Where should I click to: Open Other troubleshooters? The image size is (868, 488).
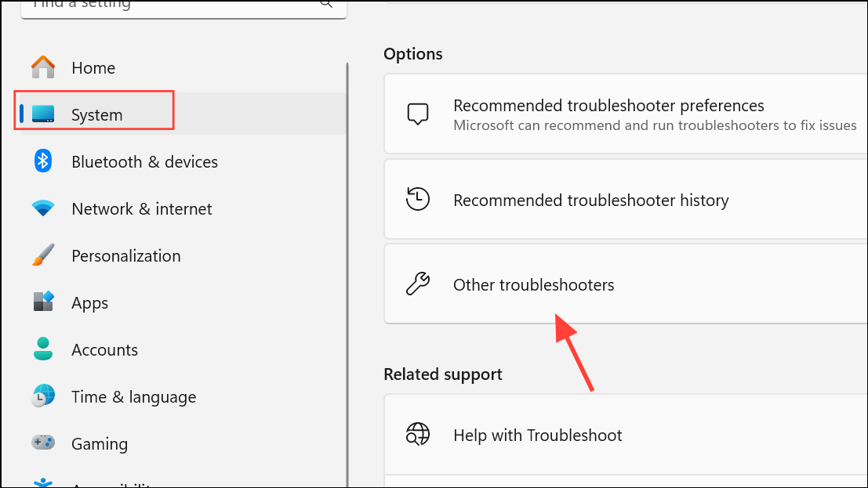tap(534, 285)
